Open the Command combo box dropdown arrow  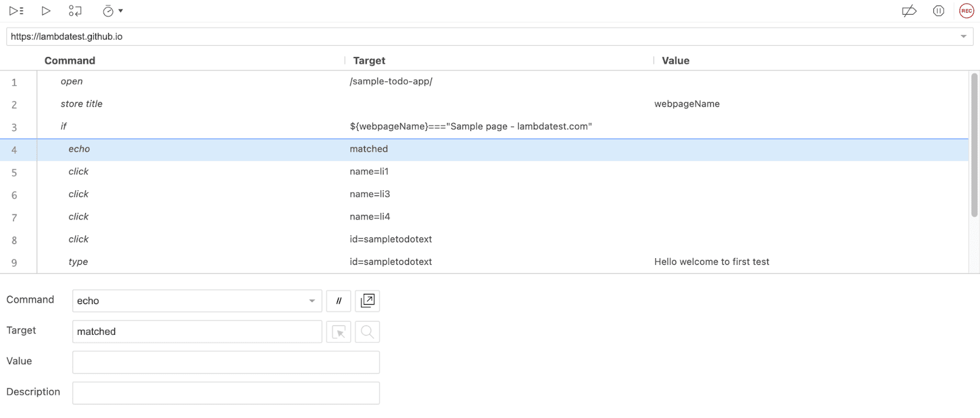312,301
